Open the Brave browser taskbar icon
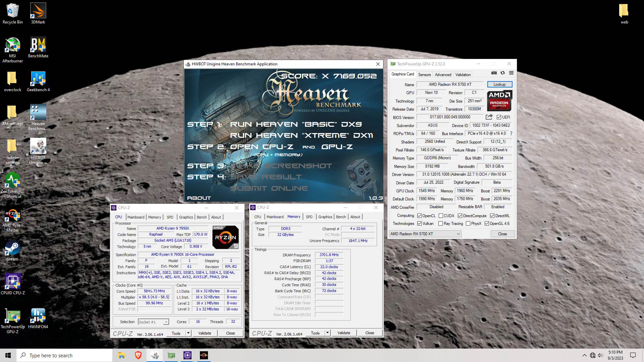 point(138,355)
